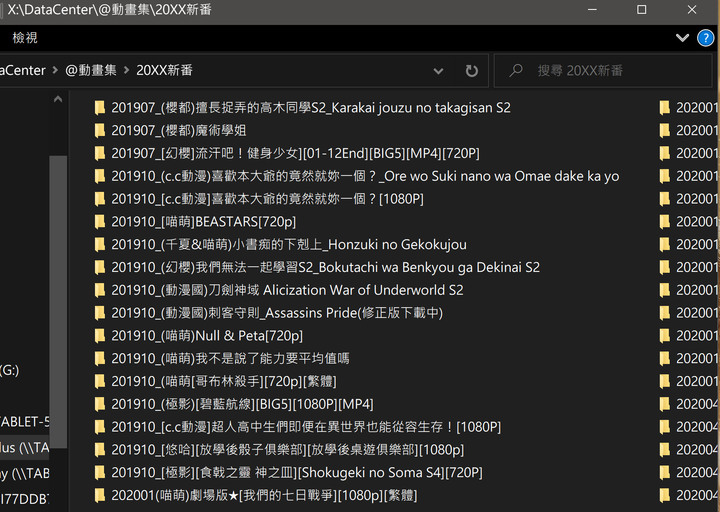The image size is (720, 512).
Task: Select folder icon of 碧藍航線 [BIG5][1080P]
Action: coord(100,404)
